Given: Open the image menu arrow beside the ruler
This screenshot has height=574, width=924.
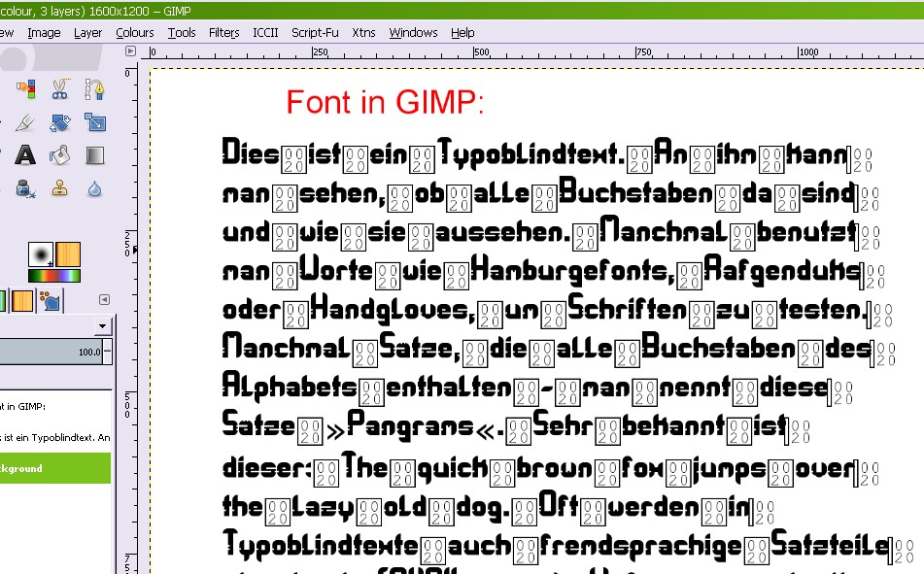Looking at the screenshot, I should pos(131,51).
